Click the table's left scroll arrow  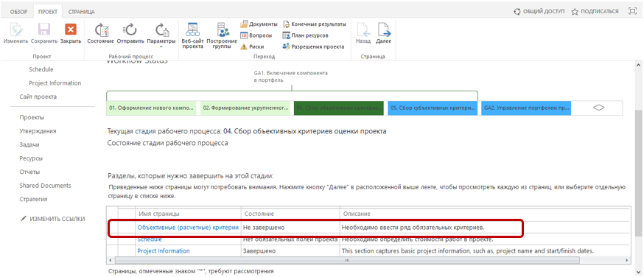pos(110,260)
